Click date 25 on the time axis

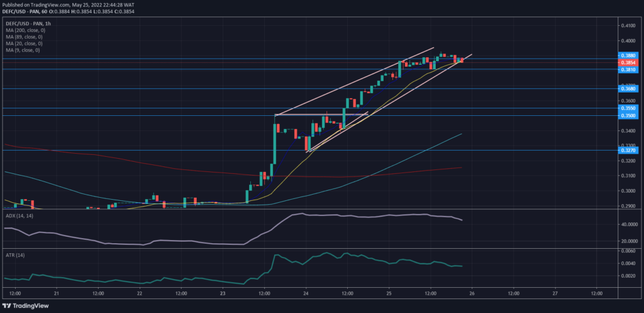(x=389, y=293)
